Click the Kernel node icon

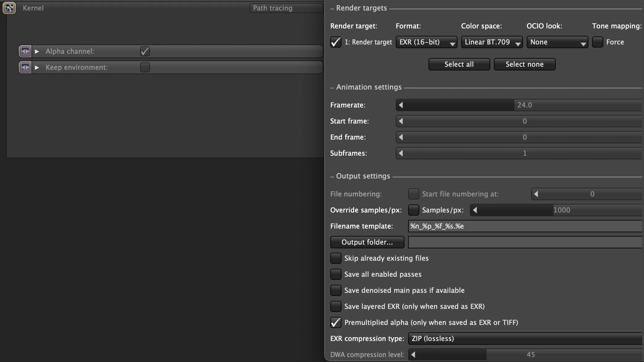(x=9, y=8)
